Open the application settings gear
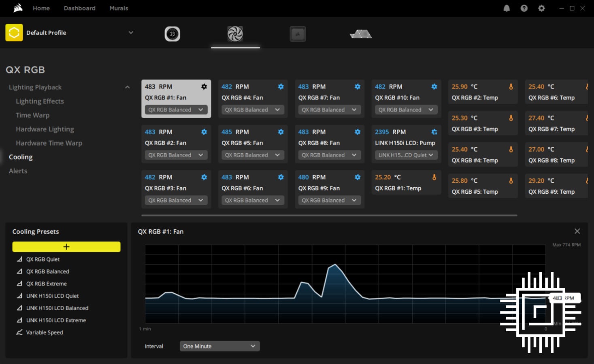594x364 pixels. pyautogui.click(x=541, y=8)
